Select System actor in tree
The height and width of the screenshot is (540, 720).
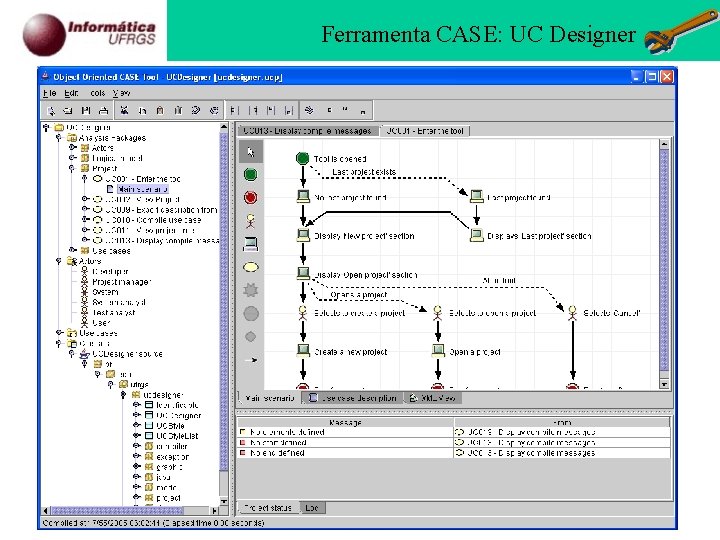(x=105, y=292)
